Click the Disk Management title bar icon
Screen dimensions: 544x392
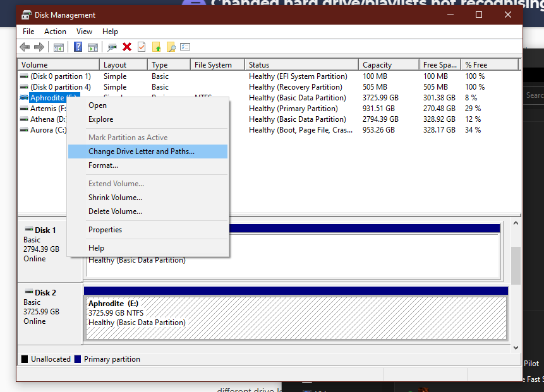click(27, 15)
